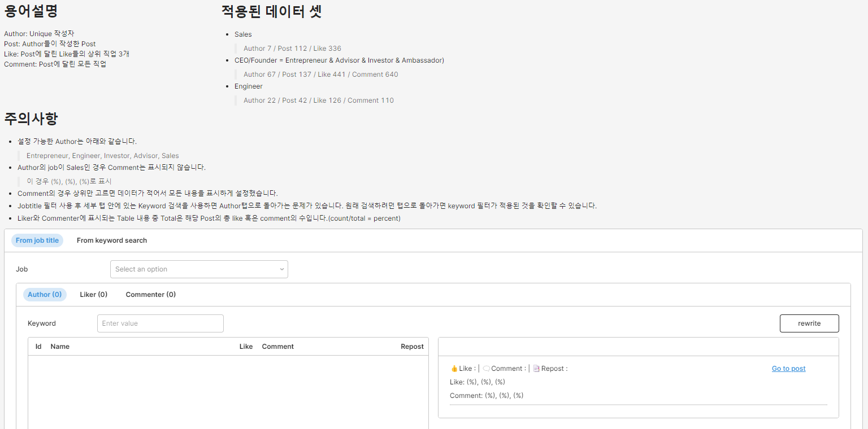Click the "주의사항" heading
This screenshot has width=868, height=429.
[31, 119]
